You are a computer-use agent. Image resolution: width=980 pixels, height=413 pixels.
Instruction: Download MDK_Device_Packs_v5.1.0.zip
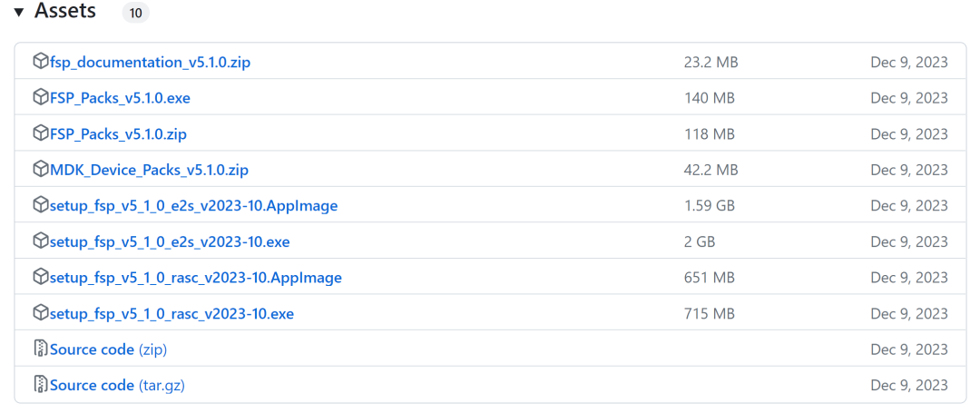[x=149, y=170]
